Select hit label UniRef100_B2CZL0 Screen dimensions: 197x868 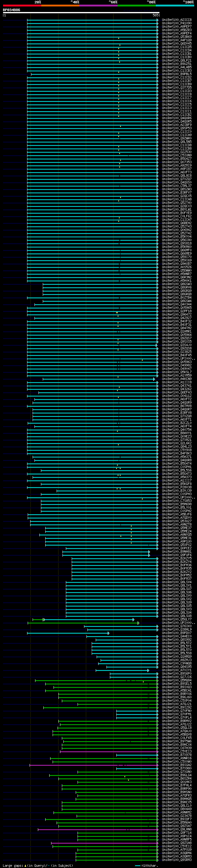coord(177,423)
